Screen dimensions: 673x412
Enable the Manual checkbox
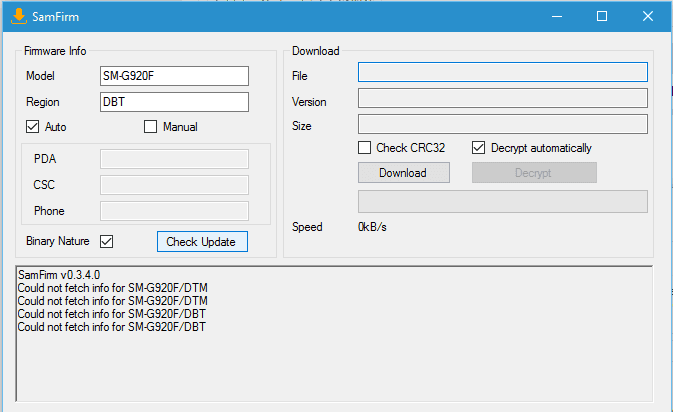[150, 127]
